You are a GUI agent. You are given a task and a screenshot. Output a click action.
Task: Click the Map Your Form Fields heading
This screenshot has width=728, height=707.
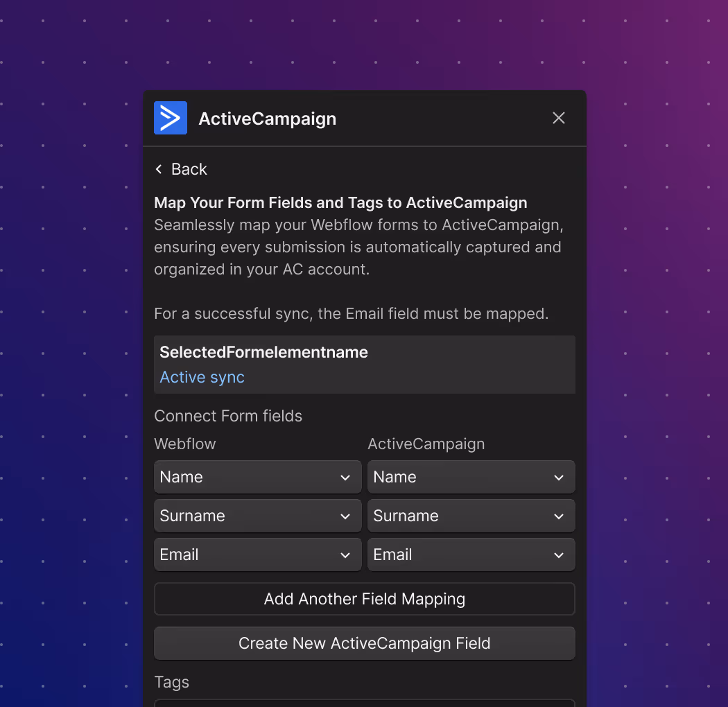point(341,203)
